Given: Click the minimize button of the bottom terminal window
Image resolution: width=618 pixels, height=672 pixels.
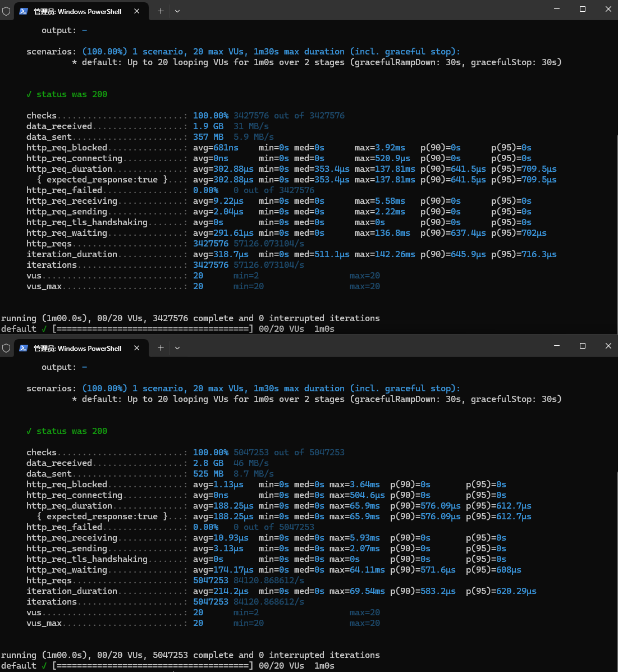Looking at the screenshot, I should click(557, 346).
